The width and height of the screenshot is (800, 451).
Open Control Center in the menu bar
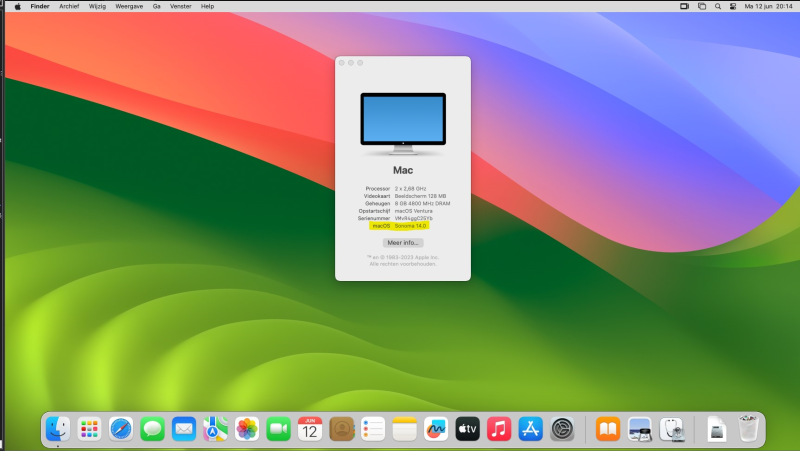tap(733, 6)
